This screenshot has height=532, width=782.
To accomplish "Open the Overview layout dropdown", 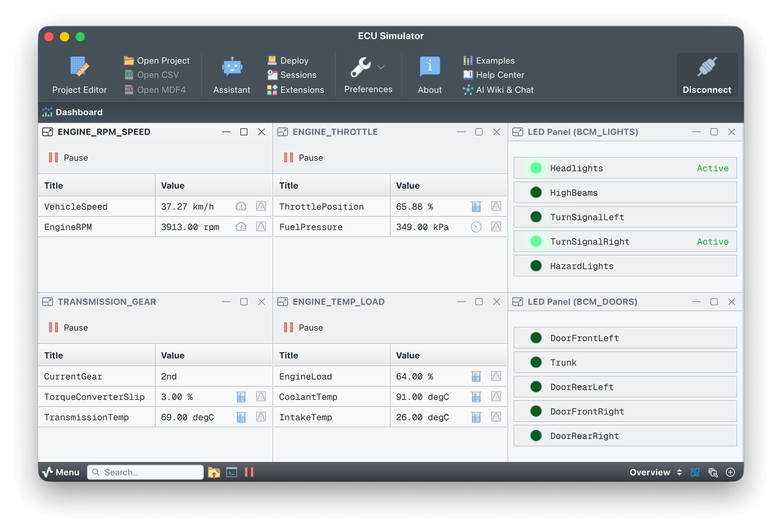I will point(656,472).
